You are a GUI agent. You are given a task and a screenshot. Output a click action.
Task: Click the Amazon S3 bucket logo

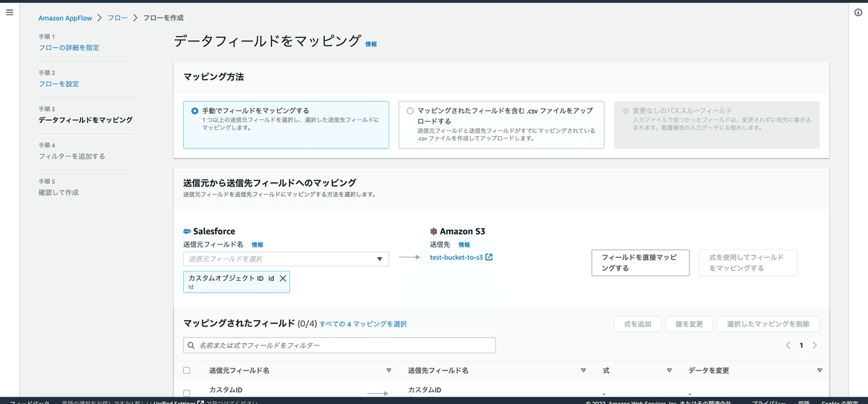coord(433,231)
